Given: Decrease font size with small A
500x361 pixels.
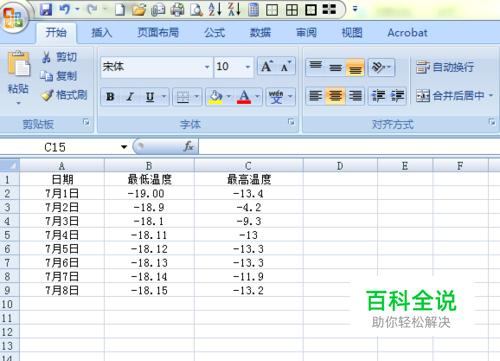Looking at the screenshot, I should coord(286,66).
